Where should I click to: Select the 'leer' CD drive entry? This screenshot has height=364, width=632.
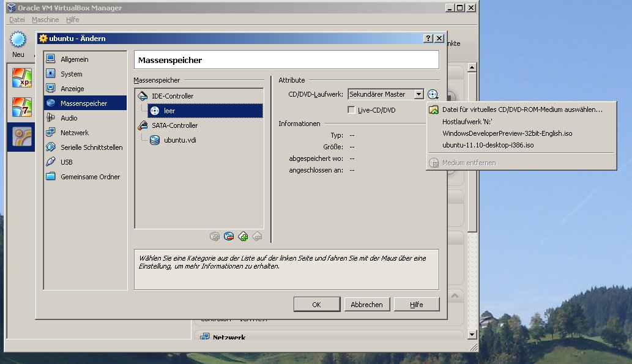[205, 111]
